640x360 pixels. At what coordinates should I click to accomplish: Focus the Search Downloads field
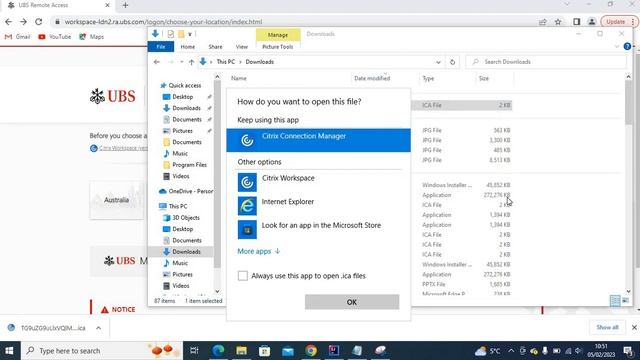[x=546, y=62]
